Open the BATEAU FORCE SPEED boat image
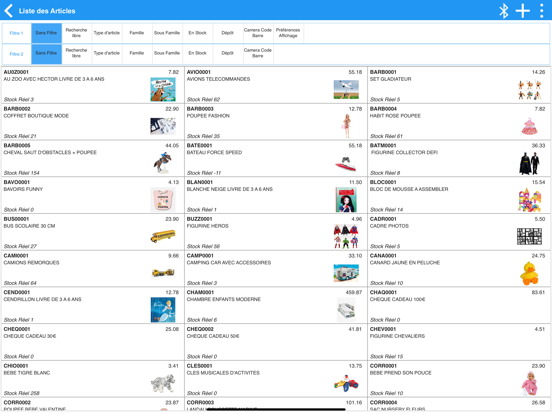 coord(346,164)
